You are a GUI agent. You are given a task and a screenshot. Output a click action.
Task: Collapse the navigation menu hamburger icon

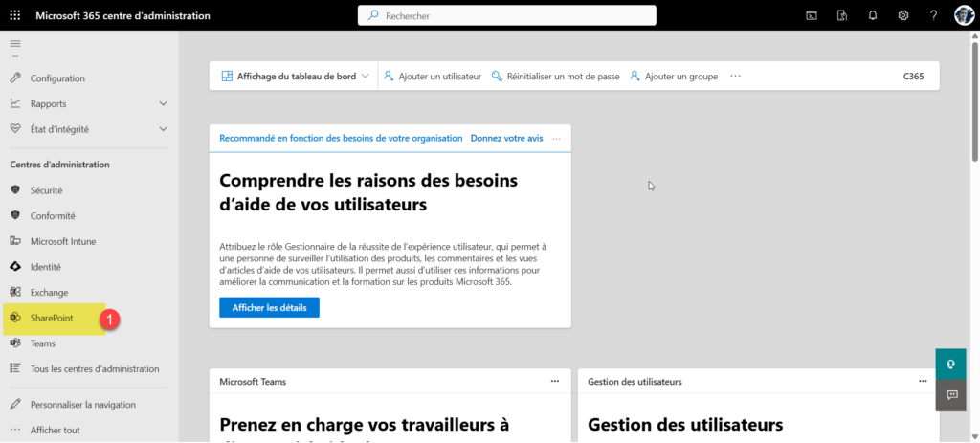[15, 44]
